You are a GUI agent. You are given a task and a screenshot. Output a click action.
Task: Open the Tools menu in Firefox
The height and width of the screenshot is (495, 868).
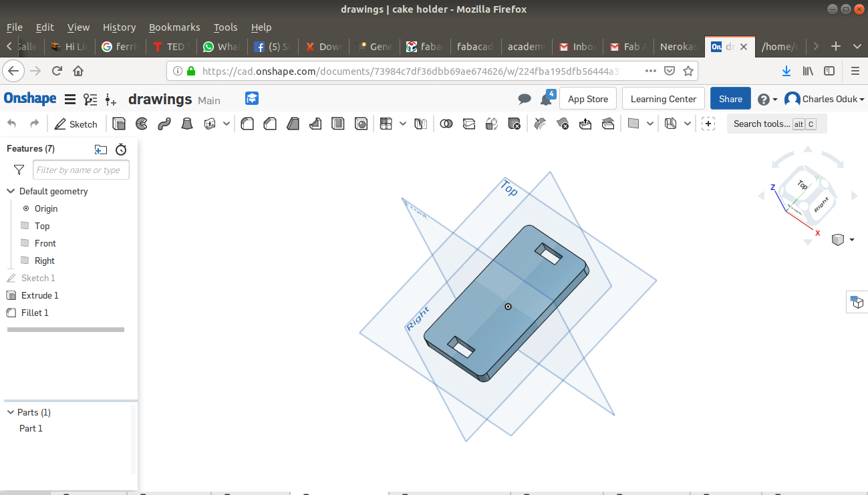point(225,27)
